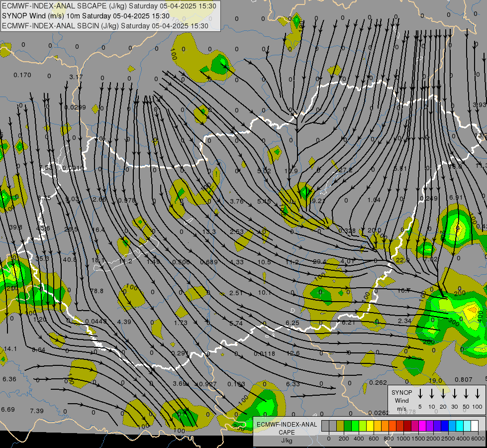The height and width of the screenshot is (448, 487).
Task: Select the 1.04 map value
Action: point(374,200)
